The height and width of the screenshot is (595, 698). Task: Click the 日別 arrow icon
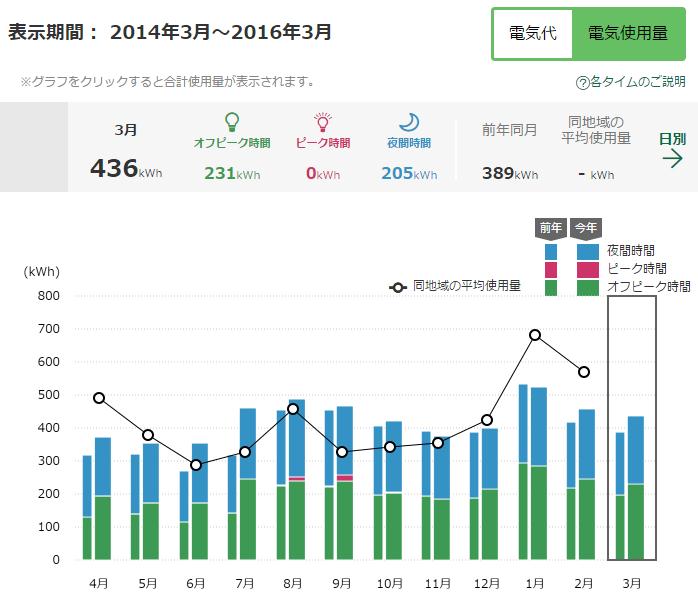click(672, 159)
